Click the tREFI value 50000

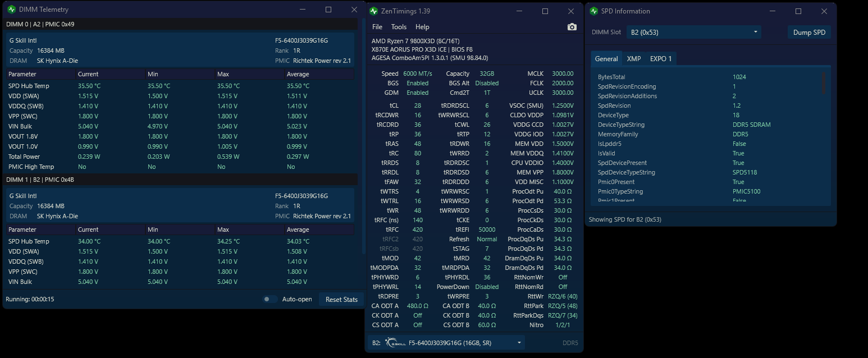(x=487, y=230)
